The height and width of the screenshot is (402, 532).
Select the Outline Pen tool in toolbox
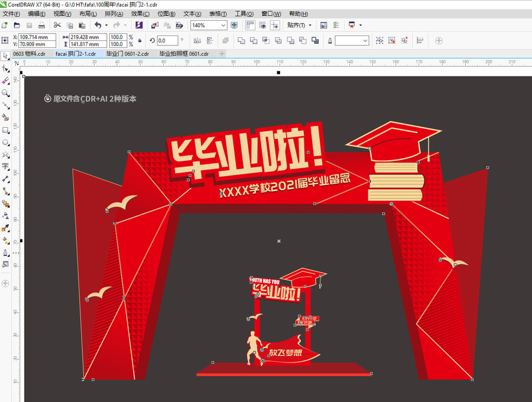5,252
